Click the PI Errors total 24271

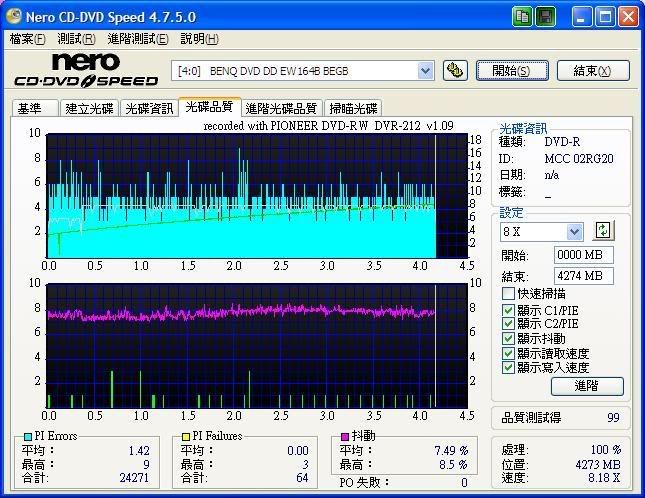[x=135, y=478]
